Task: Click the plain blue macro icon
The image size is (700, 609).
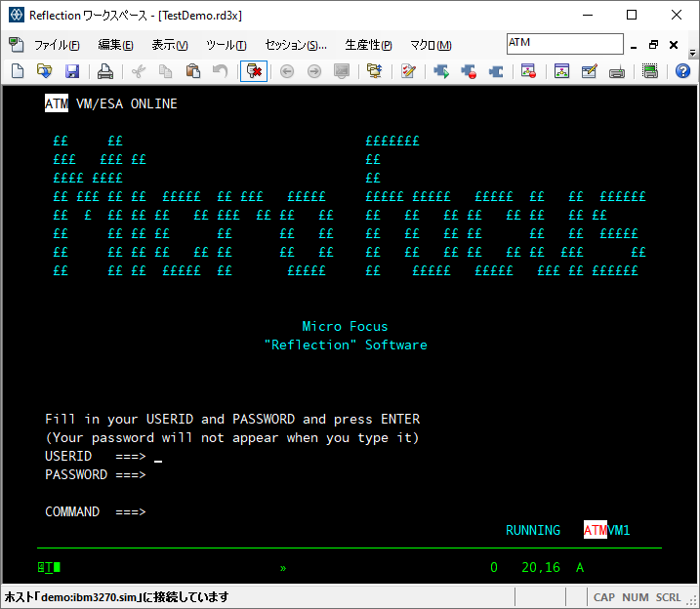Action: pos(496,71)
